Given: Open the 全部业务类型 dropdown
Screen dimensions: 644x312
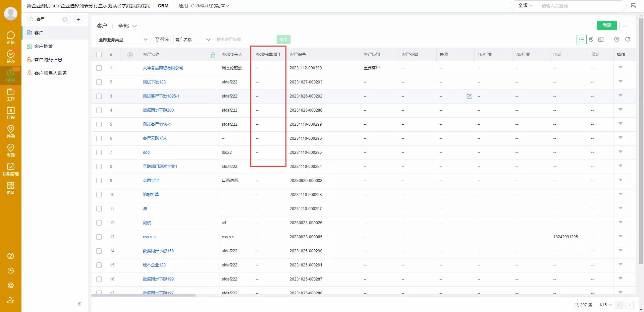Looking at the screenshot, I should (123, 40).
